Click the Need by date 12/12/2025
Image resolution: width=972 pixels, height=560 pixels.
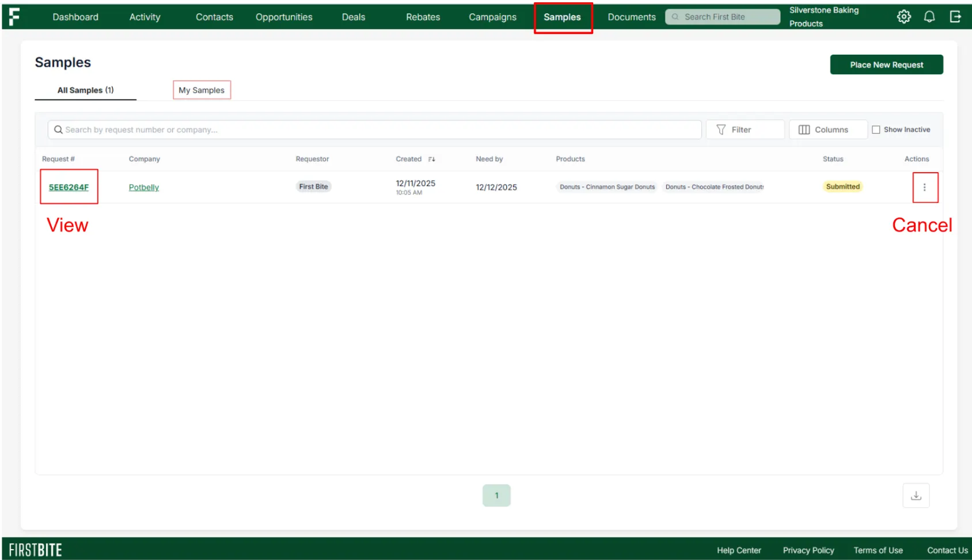pos(496,188)
